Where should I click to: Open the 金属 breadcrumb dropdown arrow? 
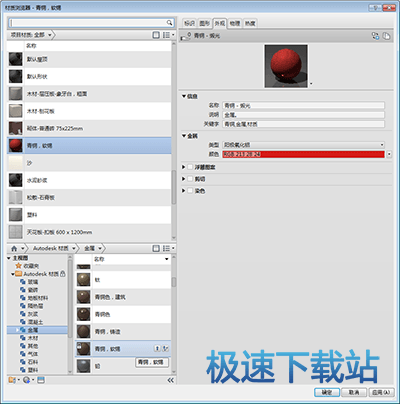[x=100, y=248]
